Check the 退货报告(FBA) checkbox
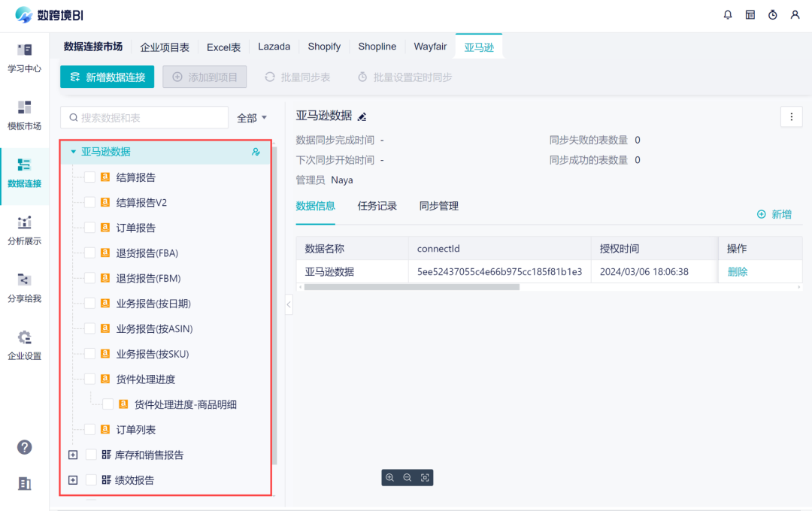The image size is (812, 511). 89,253
